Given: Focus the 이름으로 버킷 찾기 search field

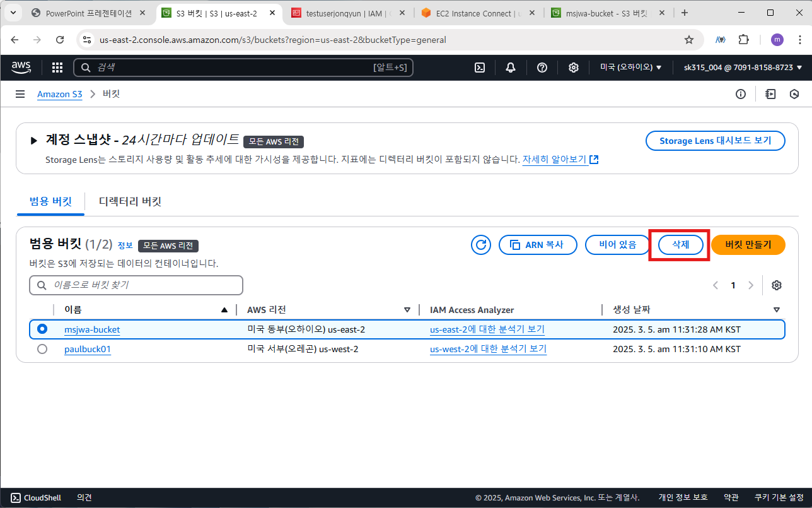Looking at the screenshot, I should point(136,285).
